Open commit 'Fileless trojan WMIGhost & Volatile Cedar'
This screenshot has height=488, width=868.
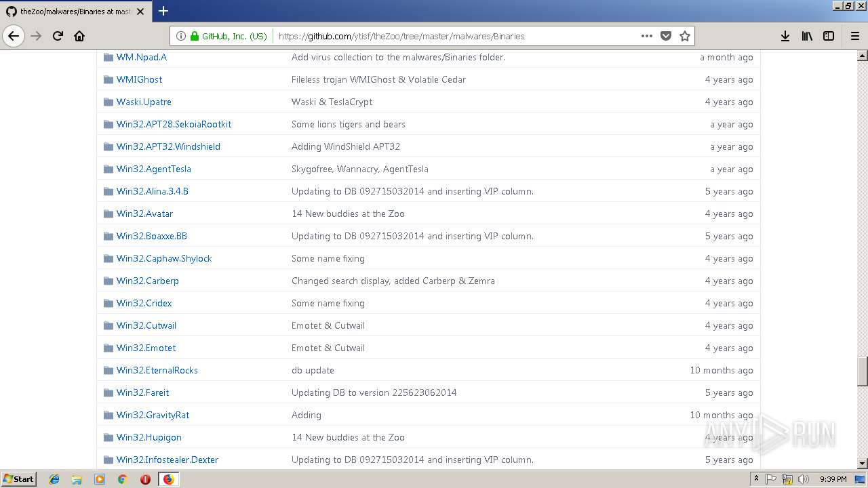tap(378, 79)
